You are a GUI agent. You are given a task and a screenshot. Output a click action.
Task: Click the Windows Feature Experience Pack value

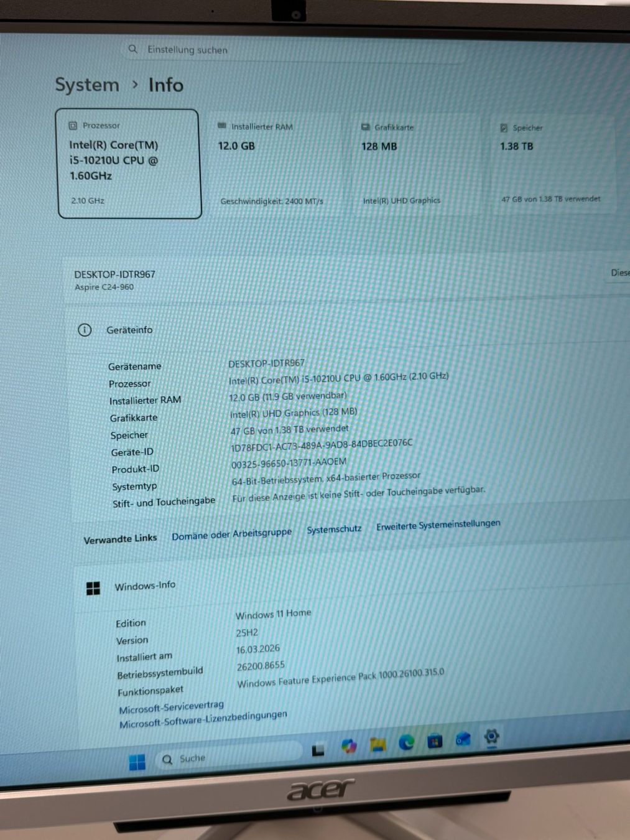point(341,678)
